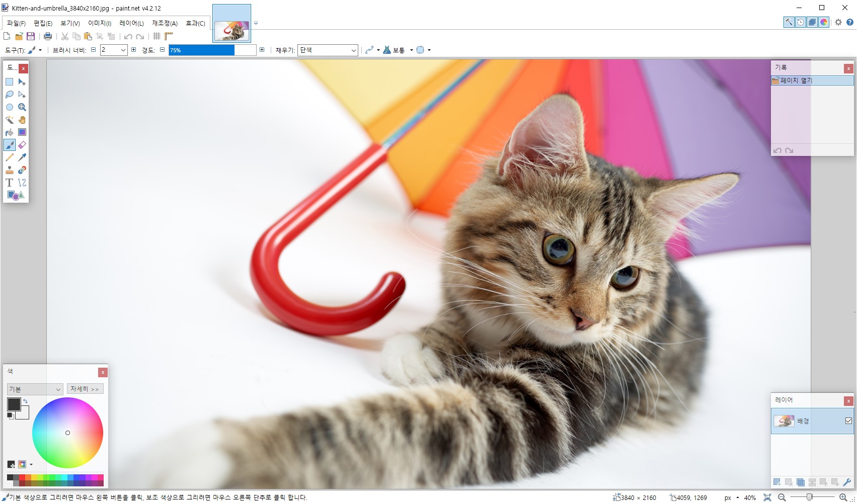The image size is (857, 504).
Task: Select the Clone Stamp tool
Action: [x=9, y=170]
